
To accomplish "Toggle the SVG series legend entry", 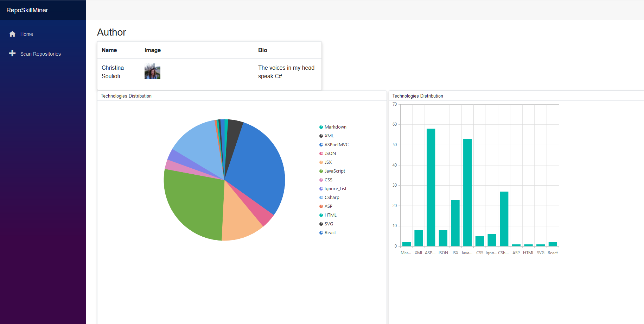I will click(x=326, y=224).
